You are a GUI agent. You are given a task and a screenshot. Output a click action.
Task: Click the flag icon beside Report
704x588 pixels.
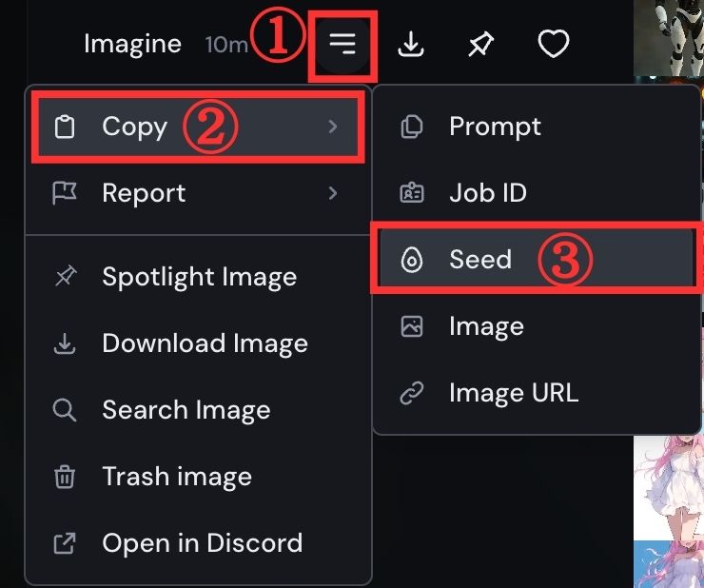point(65,193)
